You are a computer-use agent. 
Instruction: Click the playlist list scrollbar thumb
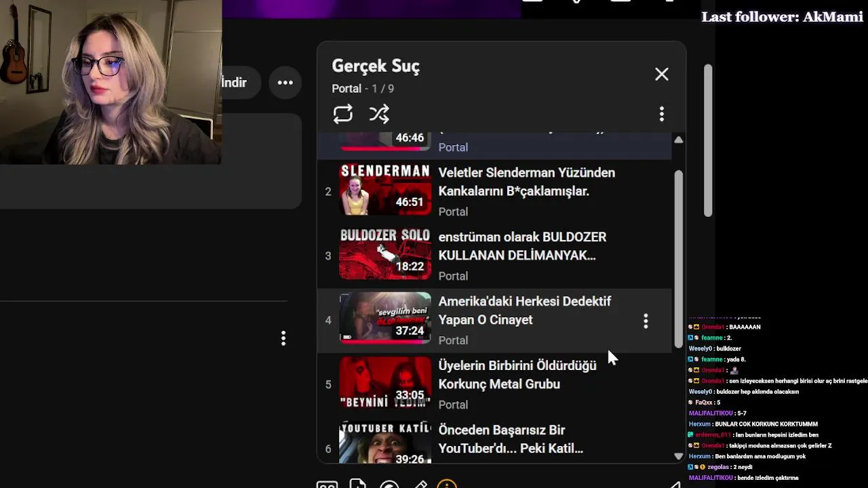[x=678, y=260]
